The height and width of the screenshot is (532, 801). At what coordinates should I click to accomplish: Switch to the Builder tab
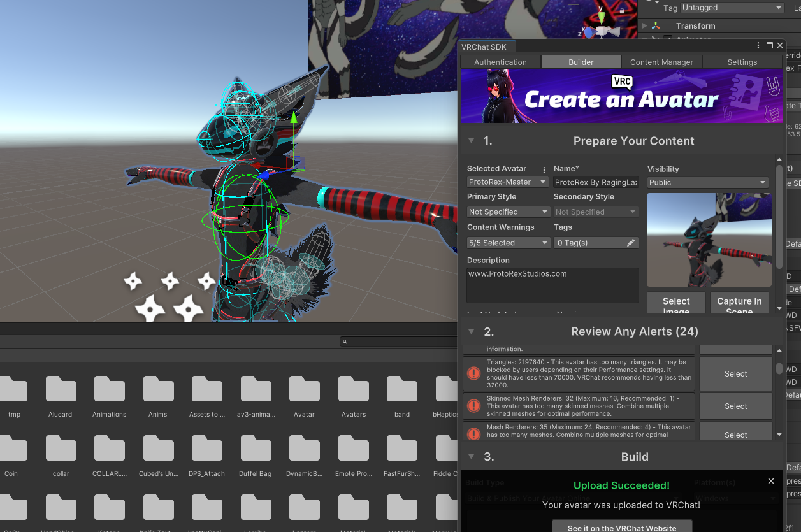click(581, 62)
